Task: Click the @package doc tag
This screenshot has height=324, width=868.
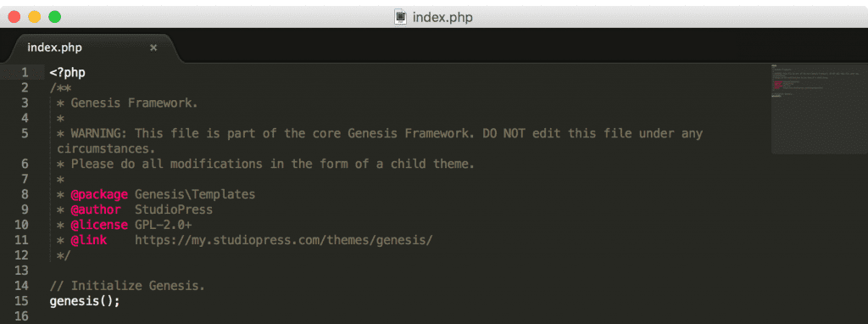Action: point(100,194)
